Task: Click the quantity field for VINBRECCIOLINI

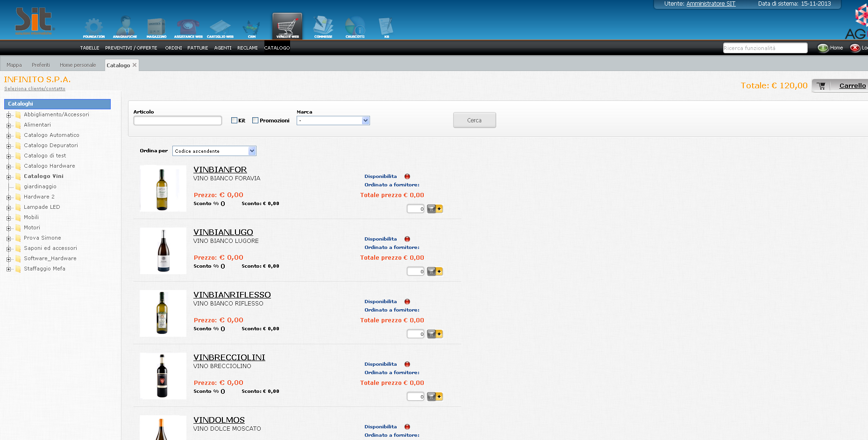Action: coord(415,396)
